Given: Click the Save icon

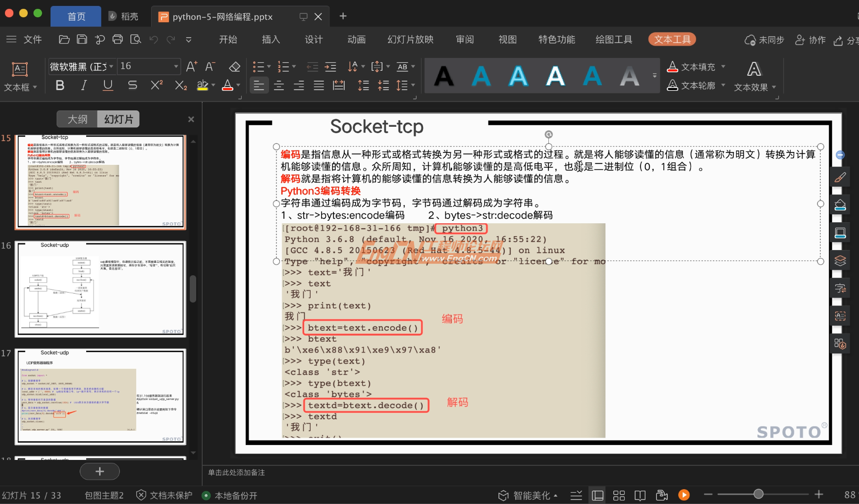Looking at the screenshot, I should pyautogui.click(x=82, y=39).
